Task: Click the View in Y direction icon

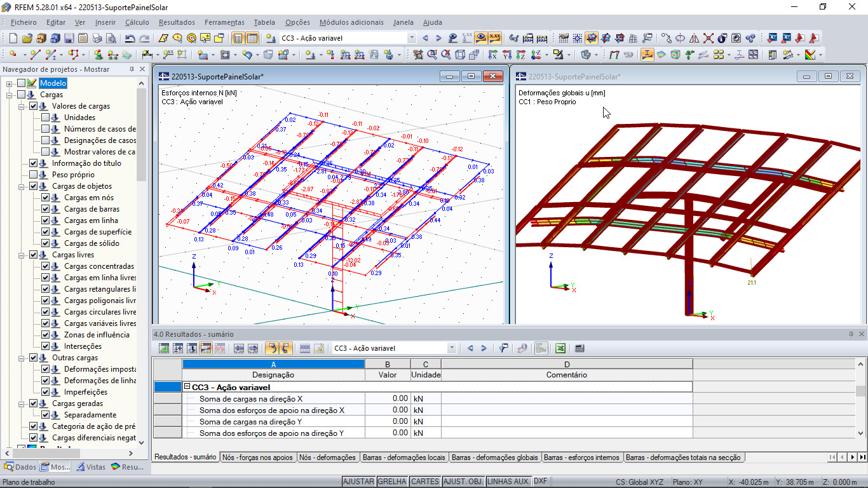Action: tap(507, 55)
